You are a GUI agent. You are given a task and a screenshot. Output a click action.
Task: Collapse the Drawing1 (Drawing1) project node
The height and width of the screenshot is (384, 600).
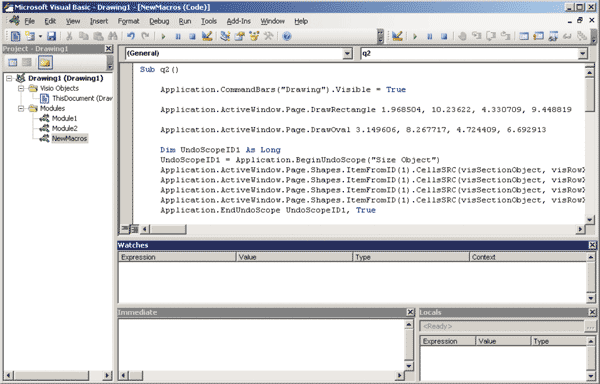(x=9, y=78)
